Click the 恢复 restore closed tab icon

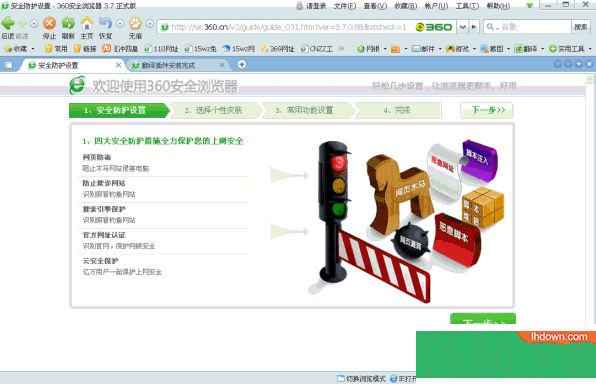(105, 24)
